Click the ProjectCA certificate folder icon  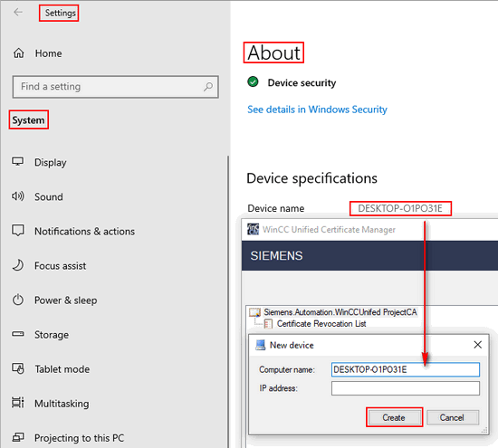click(x=254, y=312)
